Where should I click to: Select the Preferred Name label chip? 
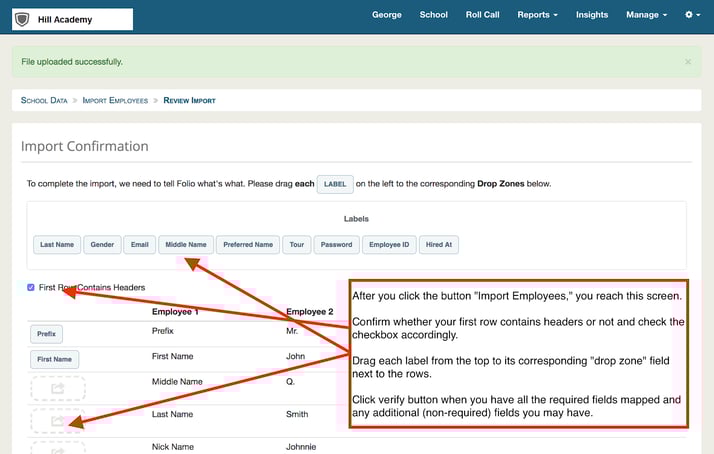coord(248,245)
